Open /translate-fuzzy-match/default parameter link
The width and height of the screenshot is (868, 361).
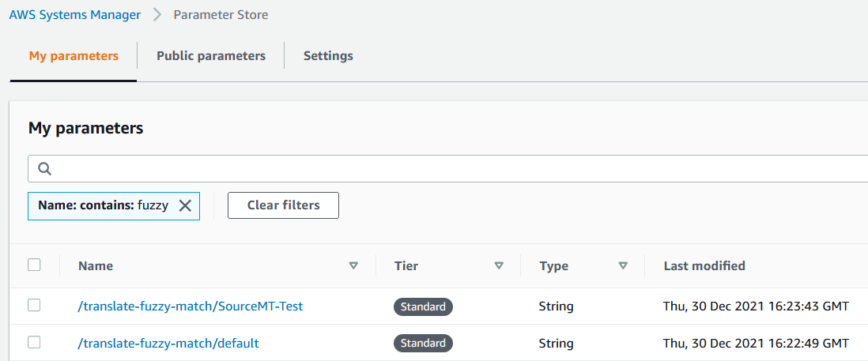pyautogui.click(x=168, y=344)
